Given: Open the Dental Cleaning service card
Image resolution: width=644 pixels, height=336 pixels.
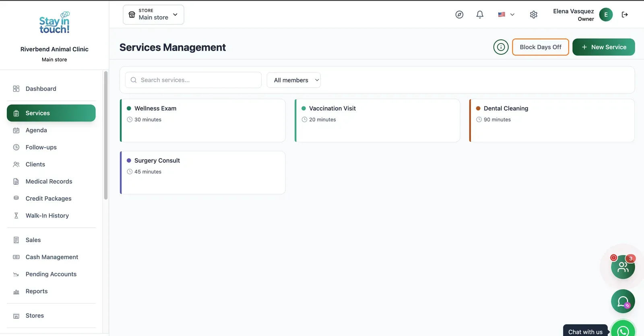Looking at the screenshot, I should [x=552, y=120].
